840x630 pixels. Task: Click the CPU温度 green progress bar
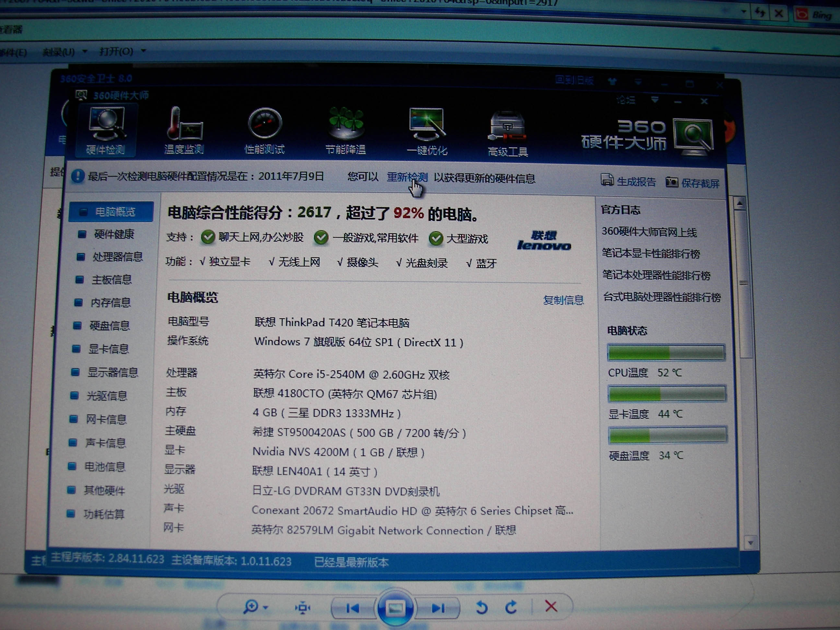(x=666, y=352)
